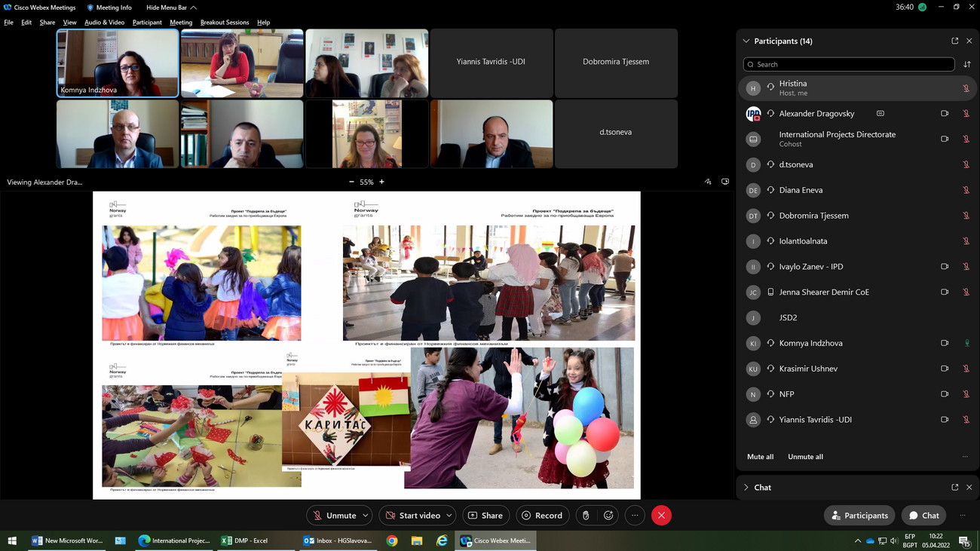
Task: Click the red end meeting button
Action: 661,516
